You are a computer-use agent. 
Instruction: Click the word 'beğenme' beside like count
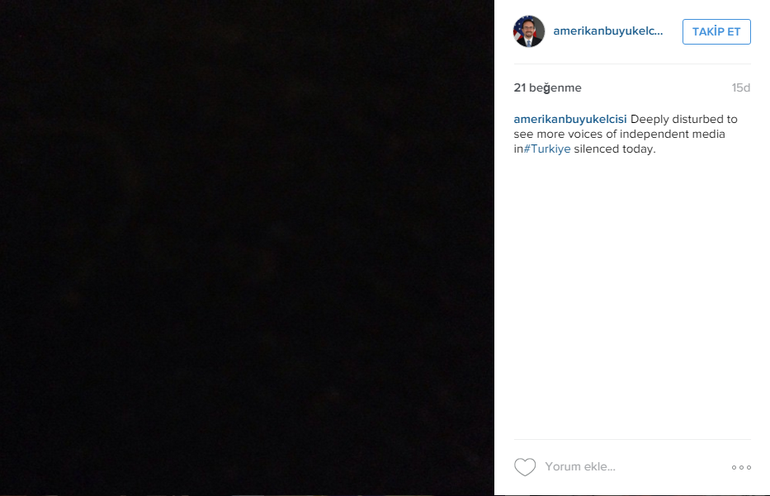pos(555,88)
